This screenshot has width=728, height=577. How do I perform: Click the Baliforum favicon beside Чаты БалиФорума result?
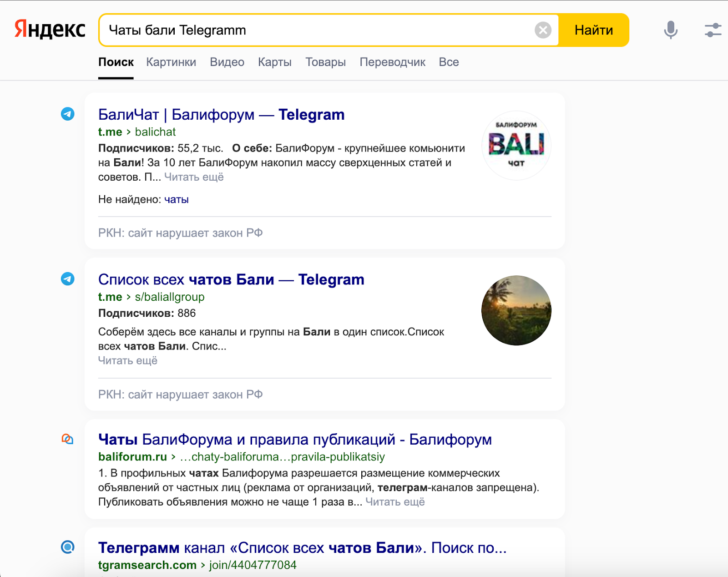(x=67, y=439)
